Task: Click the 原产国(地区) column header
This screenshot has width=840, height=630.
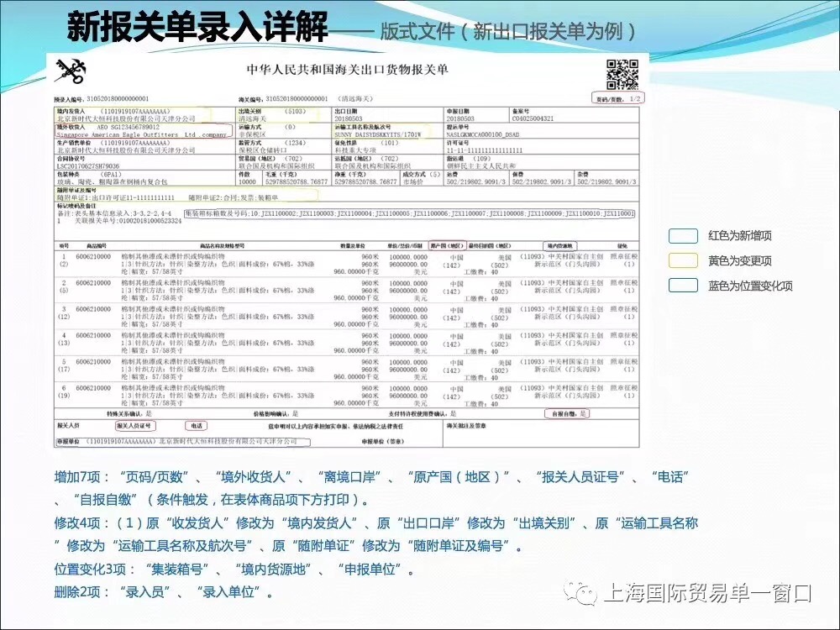Action: click(x=447, y=245)
